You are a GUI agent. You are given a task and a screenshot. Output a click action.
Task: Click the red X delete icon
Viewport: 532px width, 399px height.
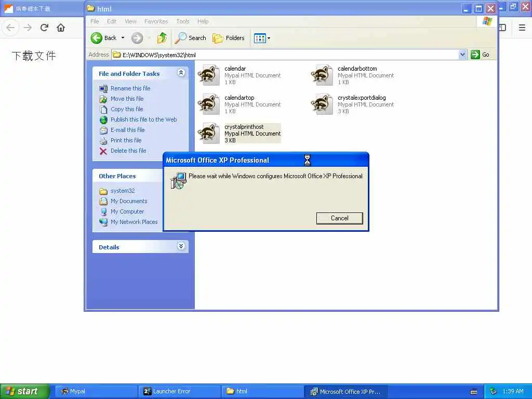103,151
